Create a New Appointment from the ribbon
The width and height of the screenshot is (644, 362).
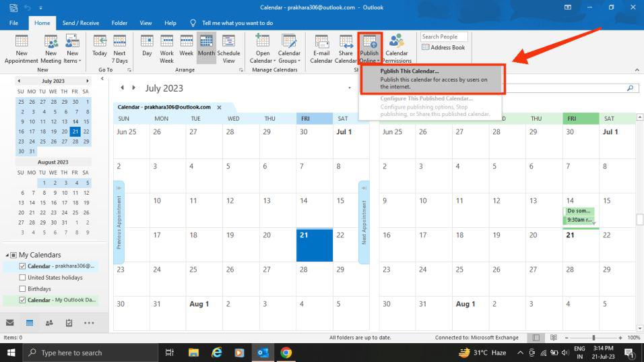point(22,49)
